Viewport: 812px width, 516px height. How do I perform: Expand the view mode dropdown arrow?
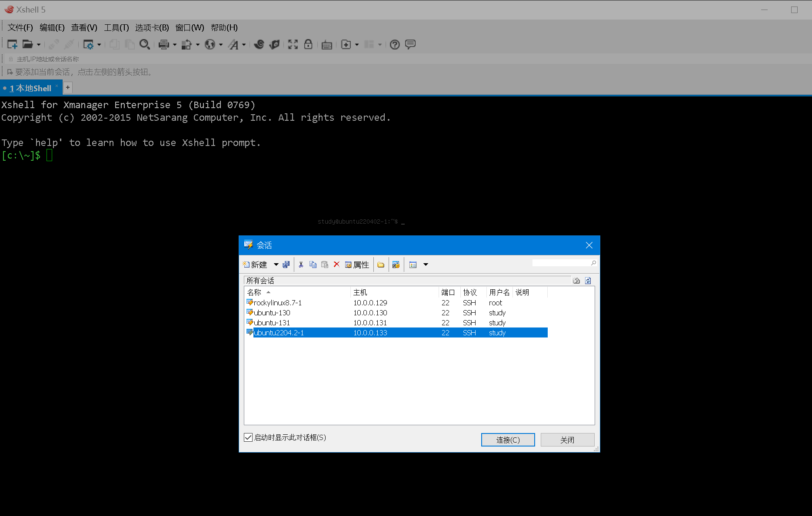426,265
